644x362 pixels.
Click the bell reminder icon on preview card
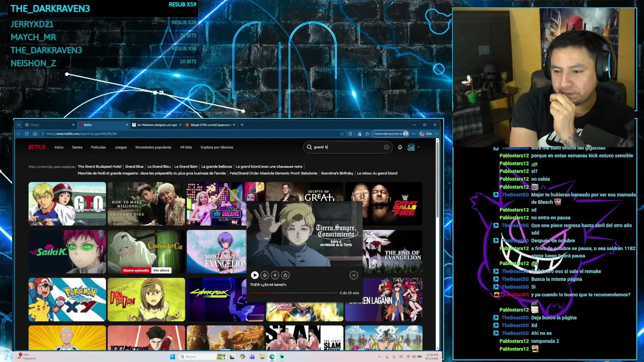click(265, 275)
